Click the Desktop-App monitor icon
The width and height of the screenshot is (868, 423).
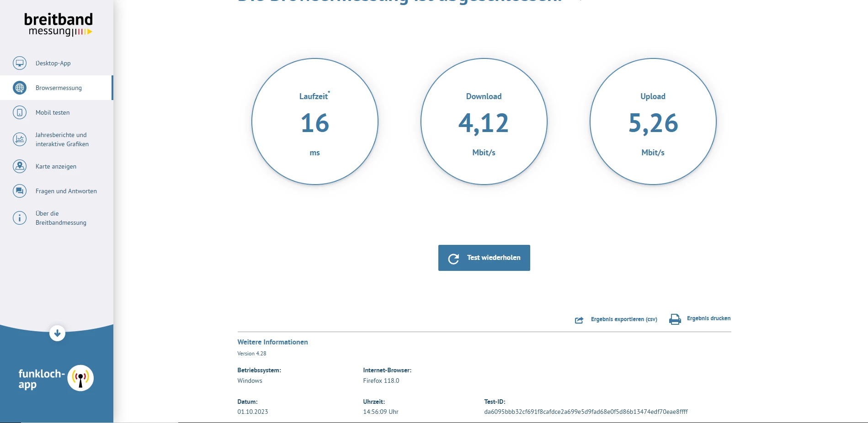coord(20,63)
